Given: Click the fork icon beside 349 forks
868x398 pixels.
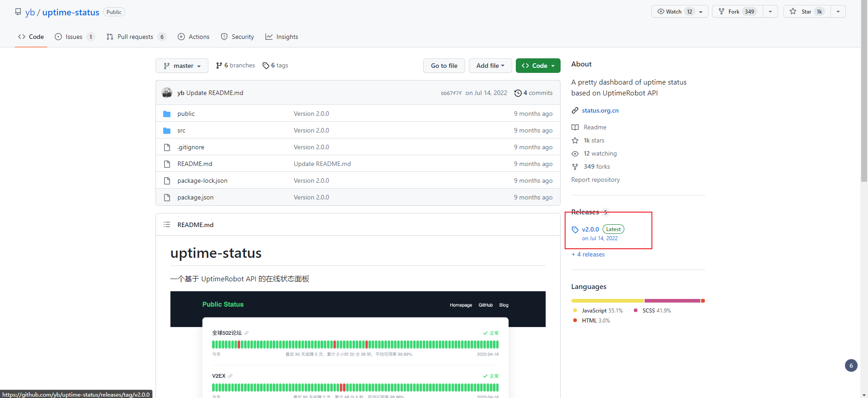Looking at the screenshot, I should point(575,166).
